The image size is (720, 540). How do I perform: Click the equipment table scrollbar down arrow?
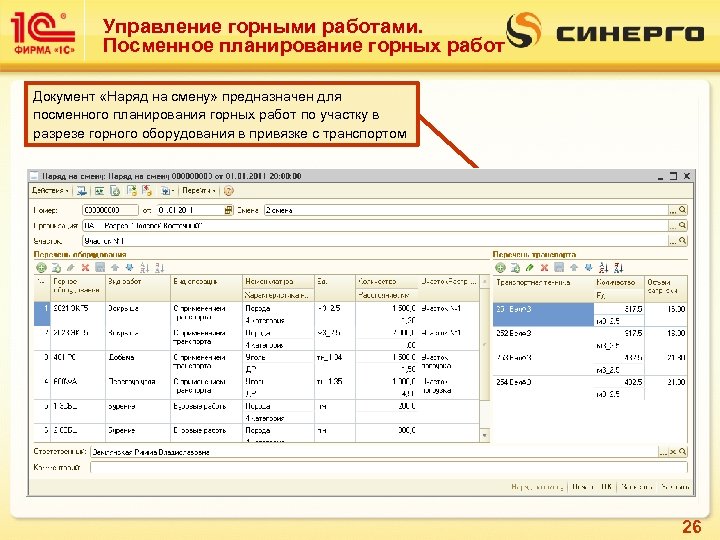click(x=484, y=434)
